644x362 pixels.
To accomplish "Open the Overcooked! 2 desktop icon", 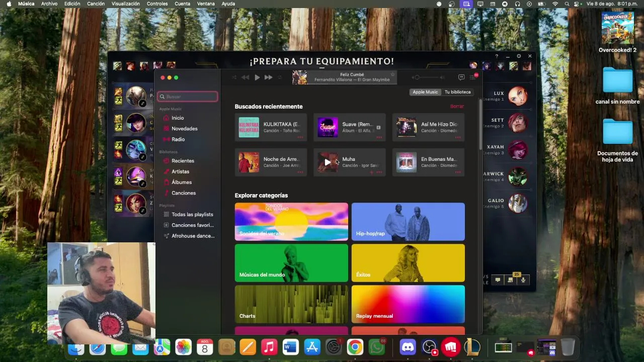I will 618,28.
